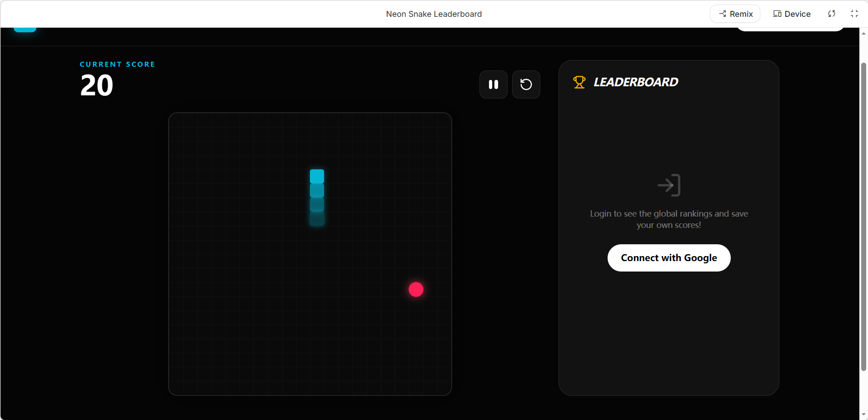This screenshot has height=420, width=868.
Task: Click the Connect with Google button
Action: [x=669, y=258]
